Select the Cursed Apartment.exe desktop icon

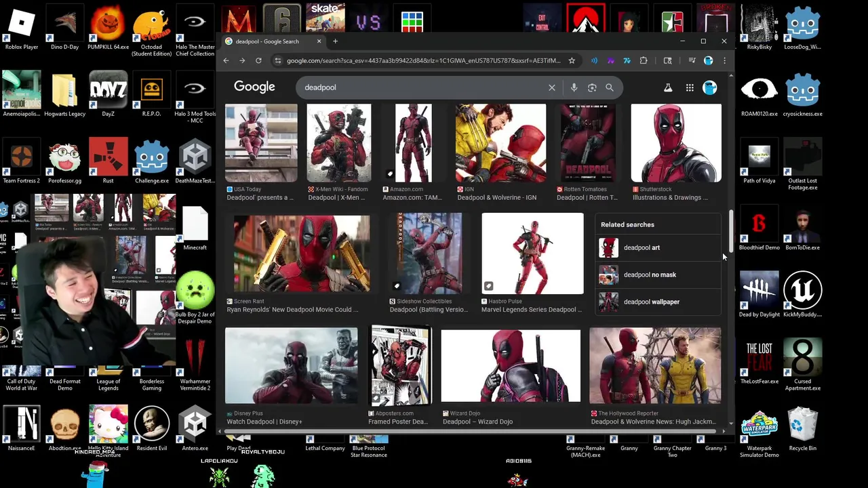(x=803, y=365)
